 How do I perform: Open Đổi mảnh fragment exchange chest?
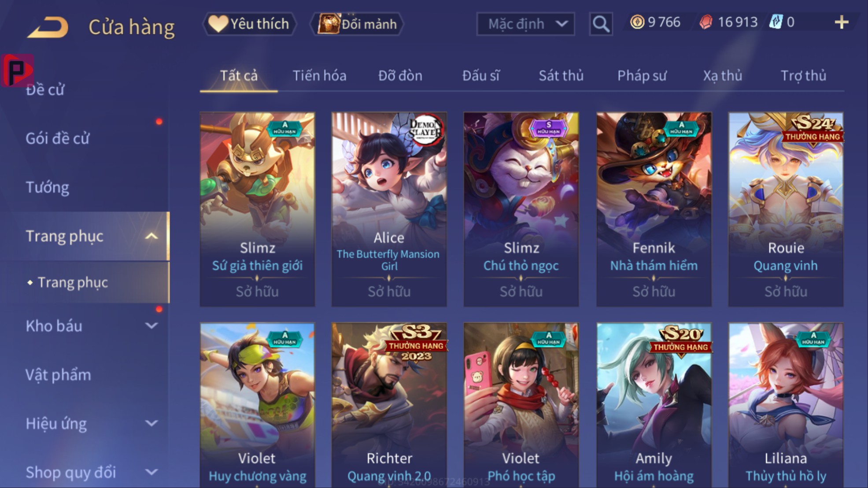tap(357, 24)
